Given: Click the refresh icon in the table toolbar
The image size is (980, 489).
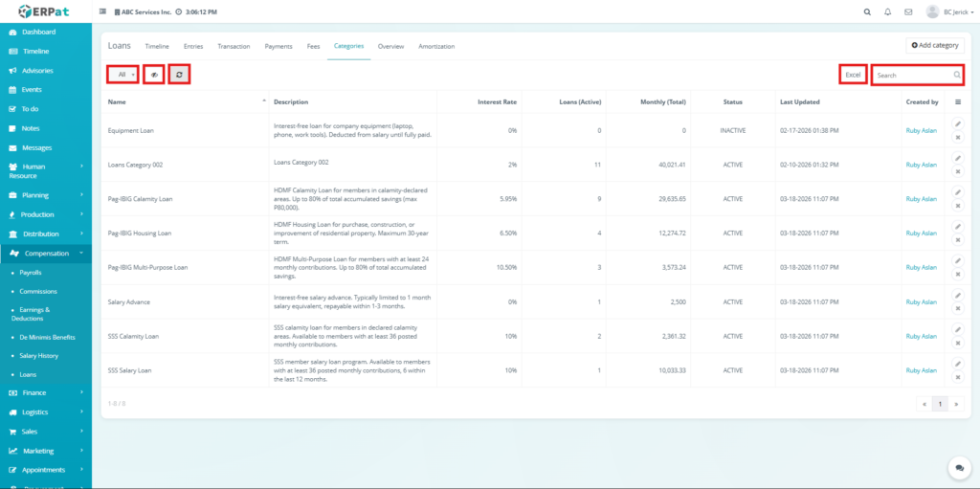Looking at the screenshot, I should [x=179, y=74].
